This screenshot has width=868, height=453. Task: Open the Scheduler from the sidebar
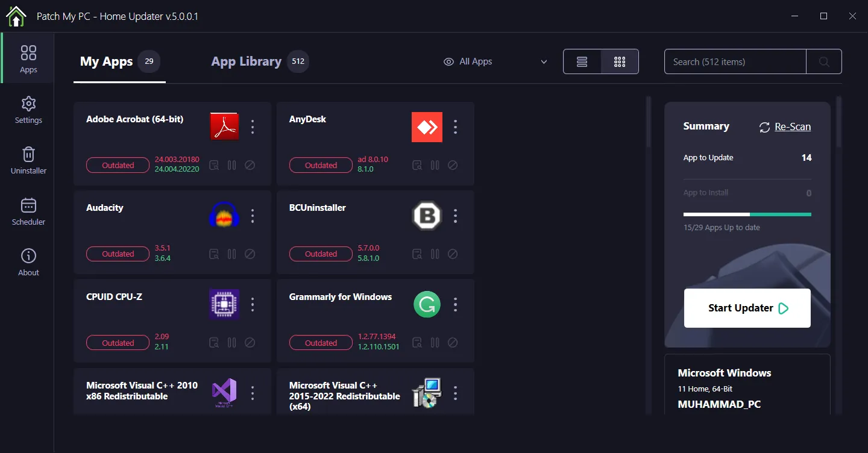(28, 211)
